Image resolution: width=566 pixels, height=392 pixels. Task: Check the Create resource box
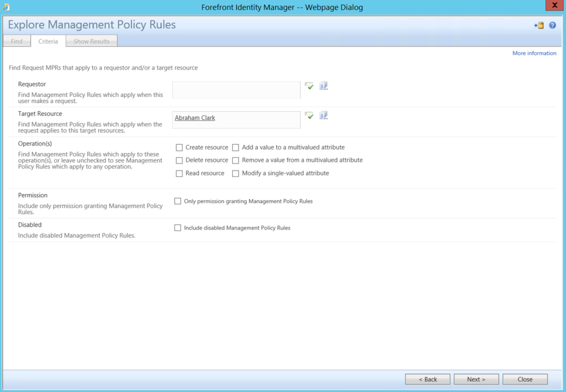point(179,148)
